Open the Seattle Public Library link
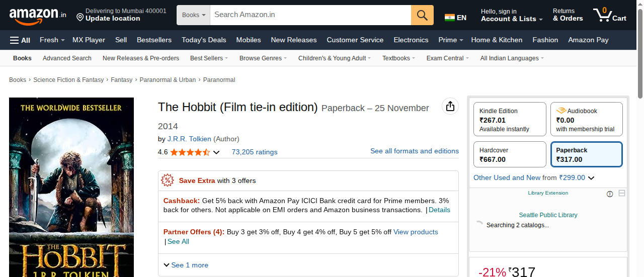This screenshot has width=644, height=277. [548, 215]
